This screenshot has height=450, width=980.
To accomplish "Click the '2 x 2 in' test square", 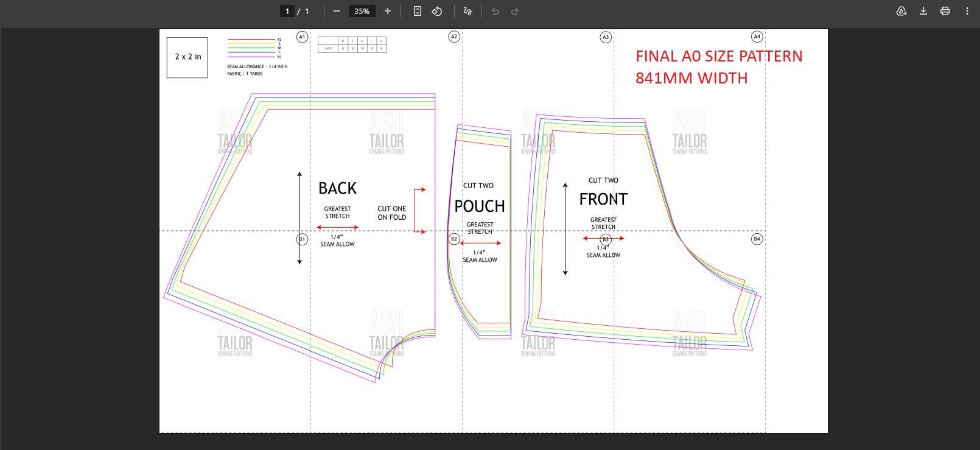I will [x=187, y=57].
